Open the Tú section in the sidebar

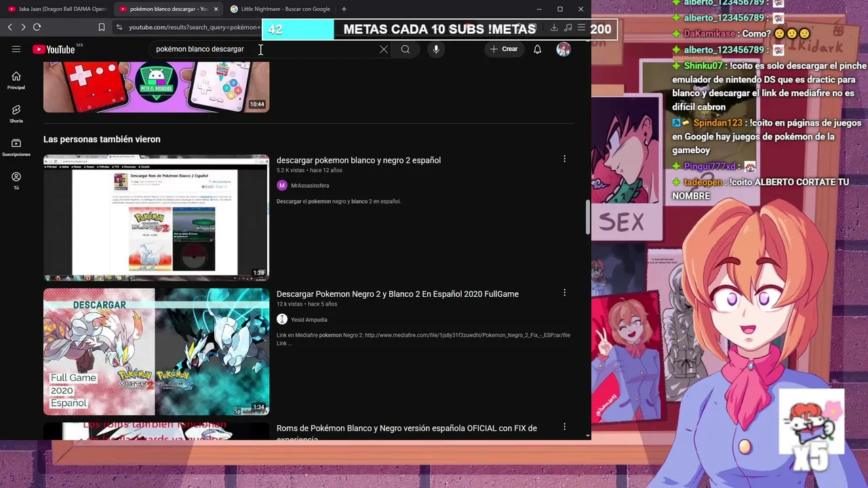point(16,181)
